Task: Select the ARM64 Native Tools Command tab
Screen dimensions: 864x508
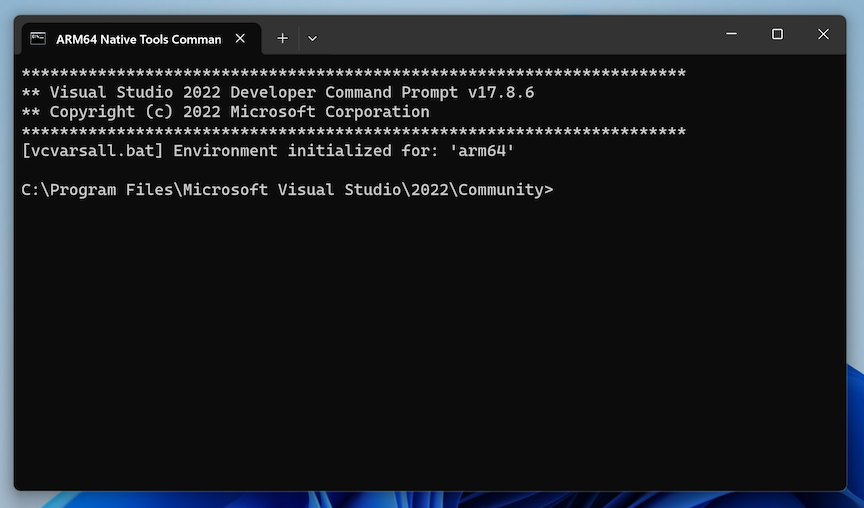Action: (141, 39)
